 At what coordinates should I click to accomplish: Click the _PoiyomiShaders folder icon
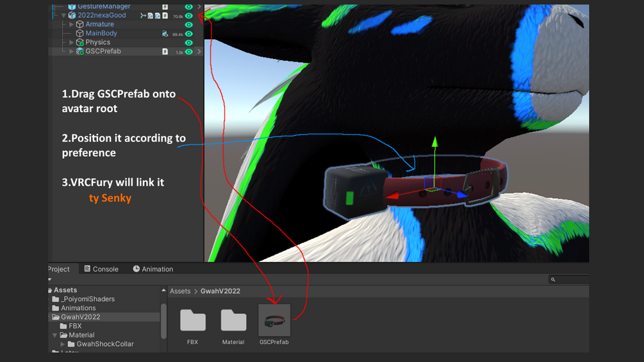pos(56,299)
